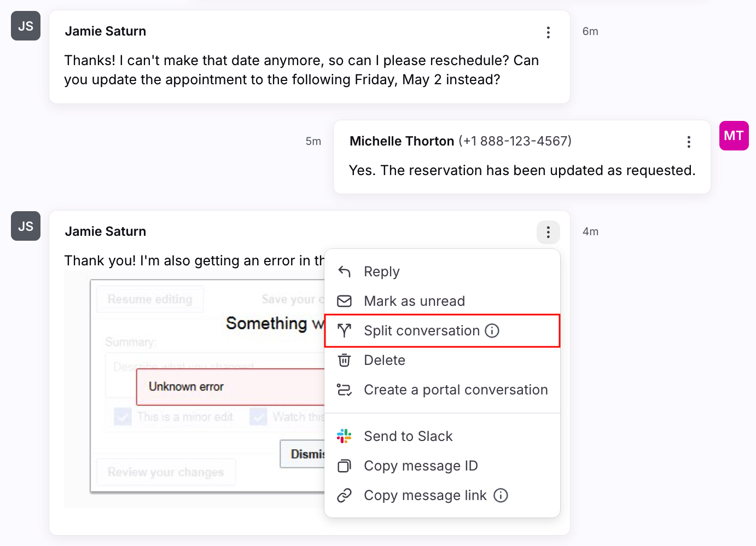Click the portal conversation icon
Image resolution: width=756 pixels, height=546 pixels.
(344, 390)
